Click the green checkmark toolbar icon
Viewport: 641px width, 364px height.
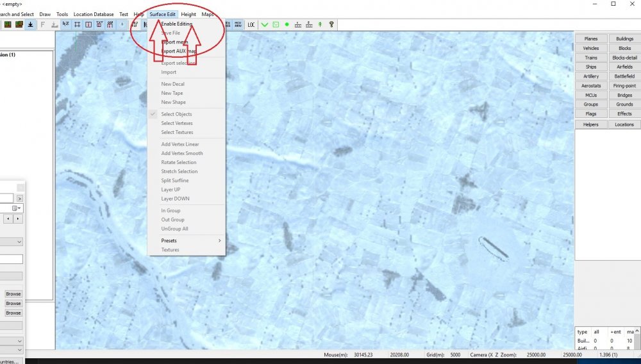tap(265, 24)
